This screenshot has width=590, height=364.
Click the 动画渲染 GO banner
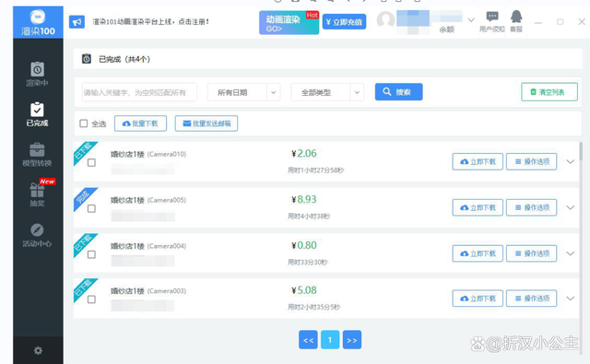(x=289, y=22)
